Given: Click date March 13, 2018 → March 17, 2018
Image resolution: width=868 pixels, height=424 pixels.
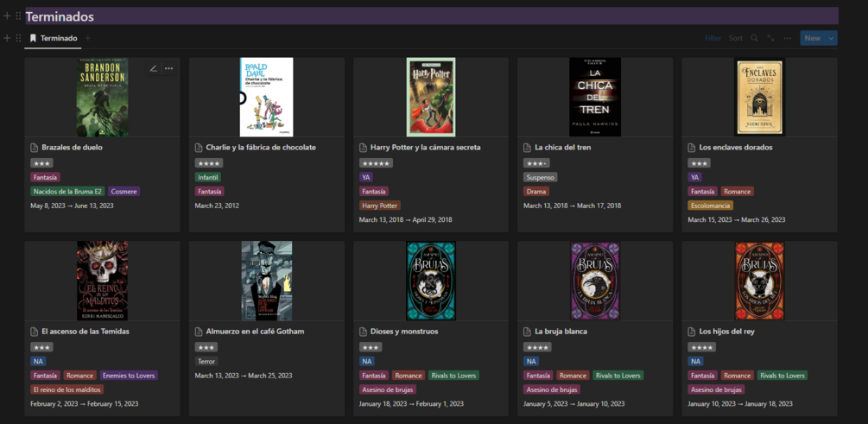Looking at the screenshot, I should pyautogui.click(x=573, y=206).
